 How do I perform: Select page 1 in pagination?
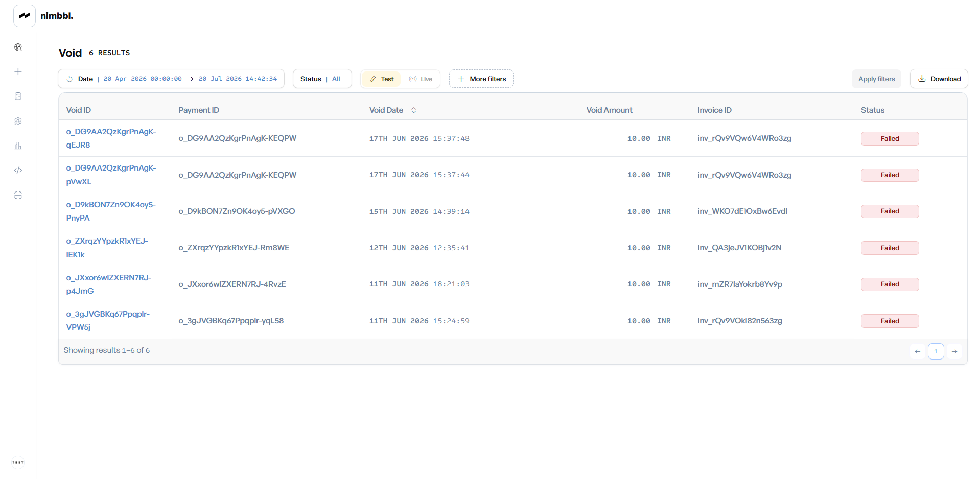[x=936, y=352]
